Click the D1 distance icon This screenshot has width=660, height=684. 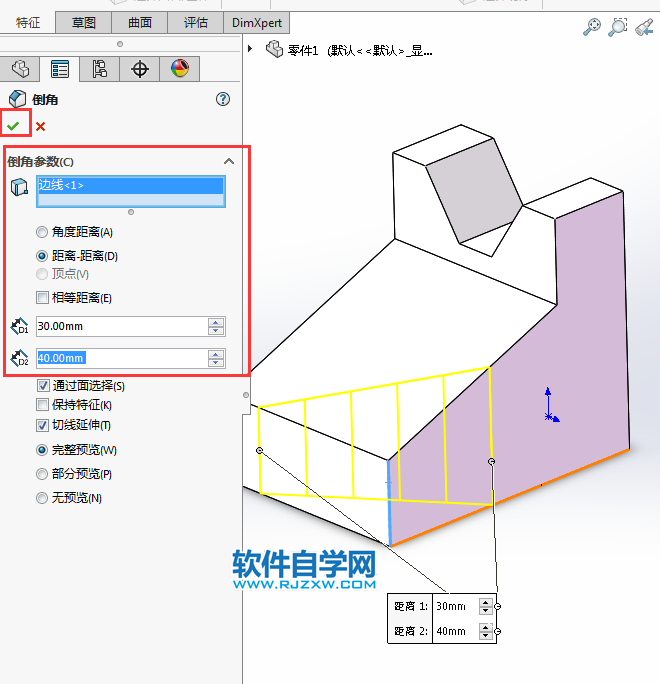[x=19, y=326]
